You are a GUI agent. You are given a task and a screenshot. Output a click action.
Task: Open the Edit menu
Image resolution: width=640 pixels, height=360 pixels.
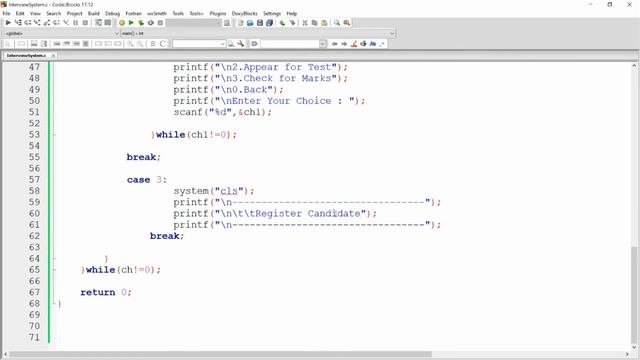(x=20, y=13)
